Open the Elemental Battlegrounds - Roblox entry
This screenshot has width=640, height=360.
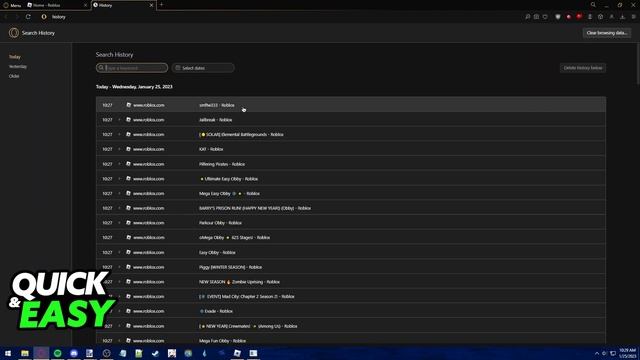[x=351, y=134]
